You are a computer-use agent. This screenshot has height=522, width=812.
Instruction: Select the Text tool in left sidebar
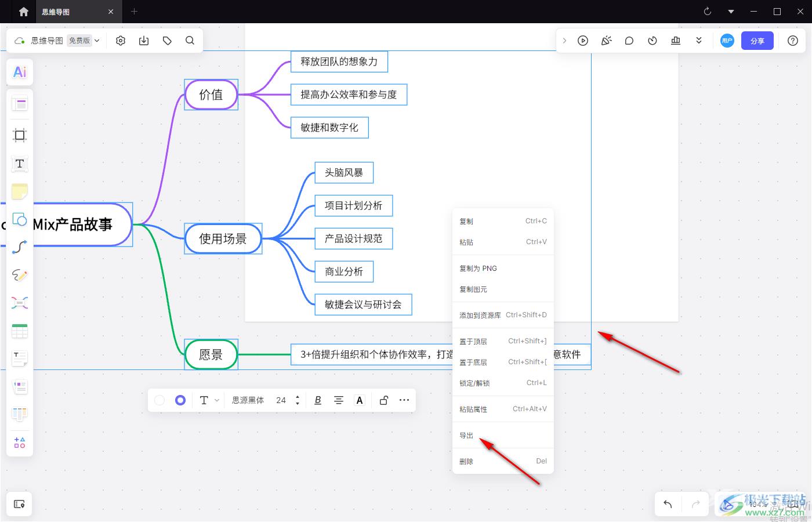pyautogui.click(x=20, y=164)
